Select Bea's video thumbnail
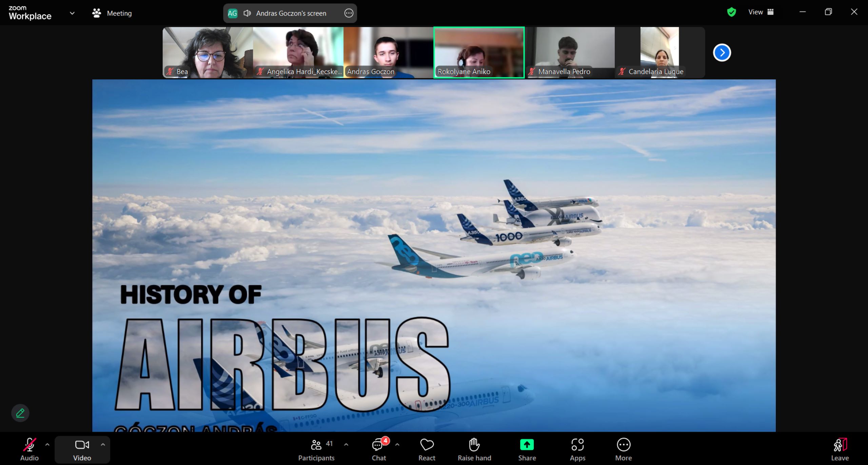Screen dimensions: 868x465 point(208,53)
